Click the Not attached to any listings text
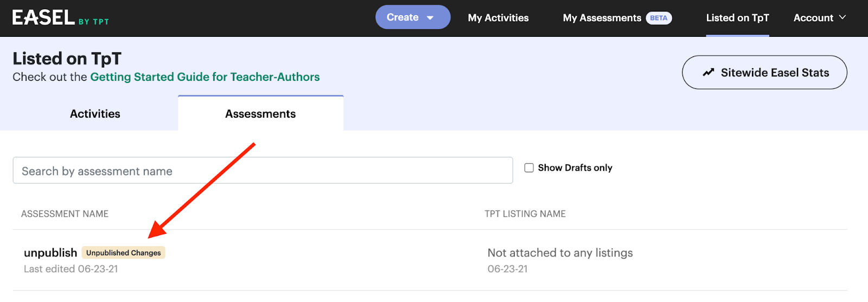 coord(560,253)
